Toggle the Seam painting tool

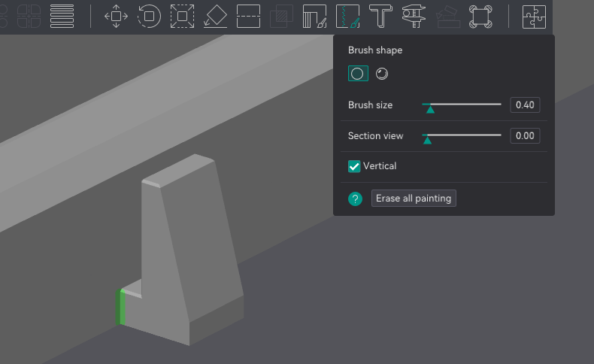click(x=348, y=16)
